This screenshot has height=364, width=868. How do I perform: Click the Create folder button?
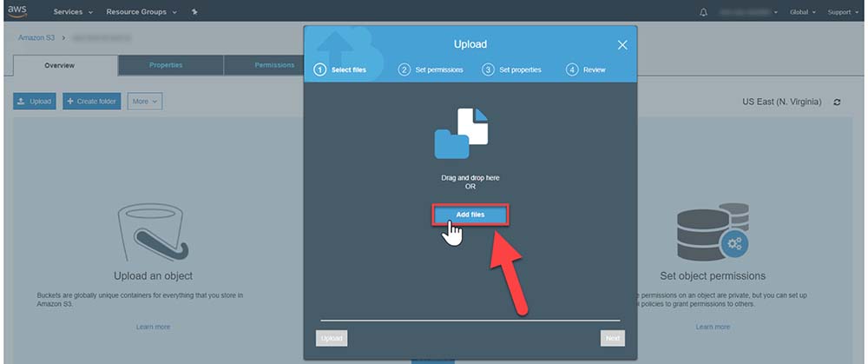click(x=91, y=102)
